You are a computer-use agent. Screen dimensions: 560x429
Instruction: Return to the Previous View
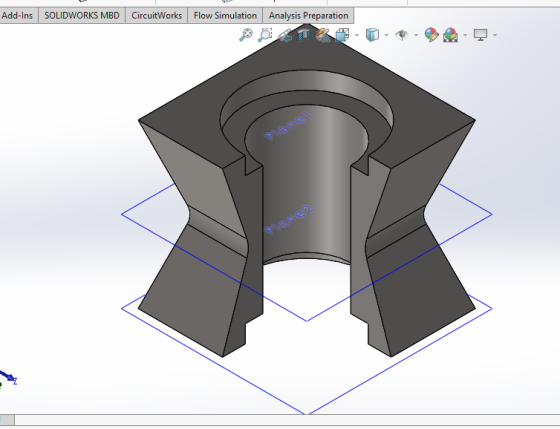(x=285, y=35)
